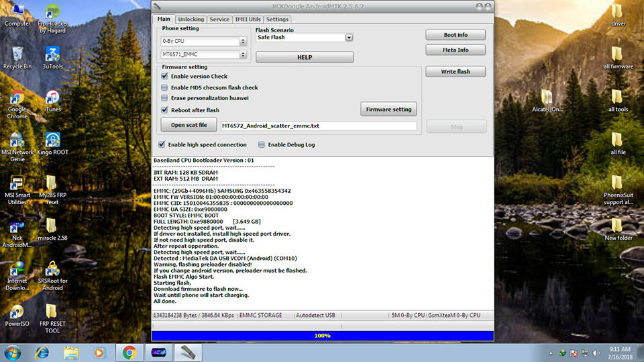
Task: Open the 0-By CPU dropdown
Action: tap(243, 41)
